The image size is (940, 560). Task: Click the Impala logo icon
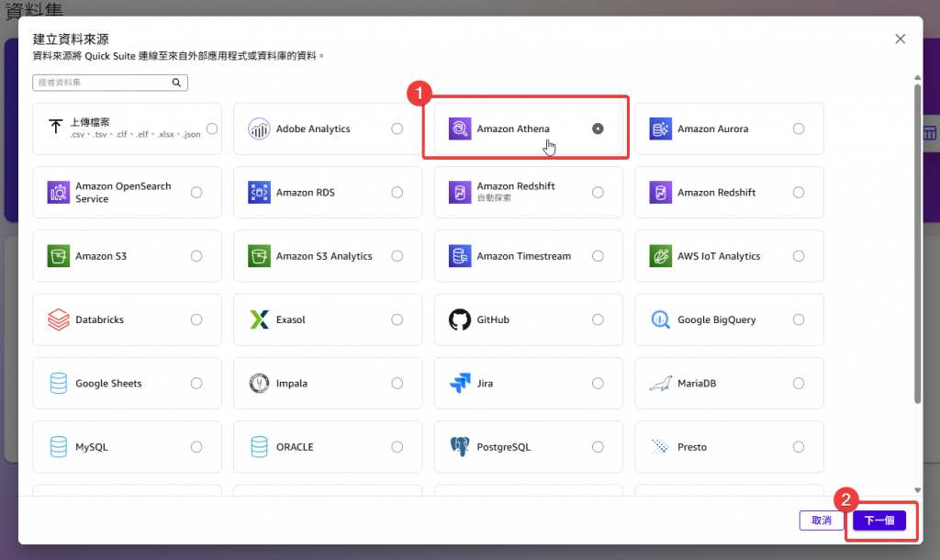[x=259, y=383]
